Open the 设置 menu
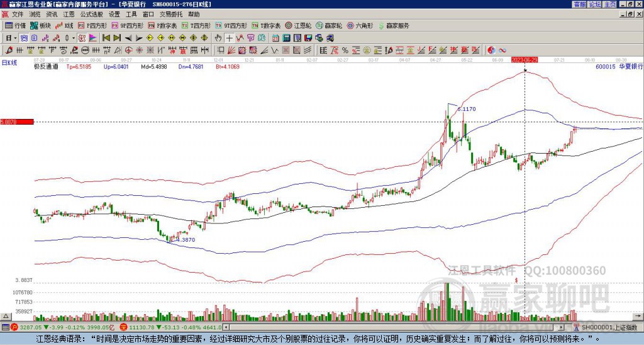This screenshot has height=345, width=644. click(114, 14)
